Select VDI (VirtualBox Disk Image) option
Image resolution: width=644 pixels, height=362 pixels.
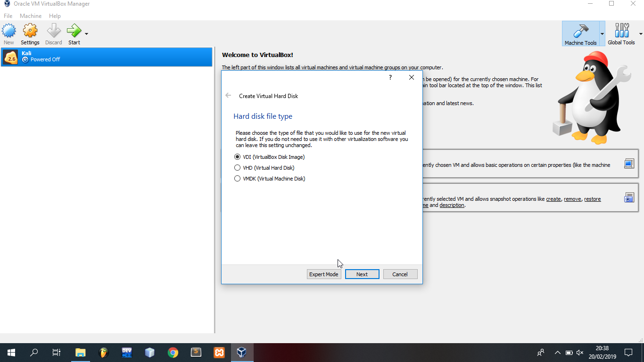(270, 157)
